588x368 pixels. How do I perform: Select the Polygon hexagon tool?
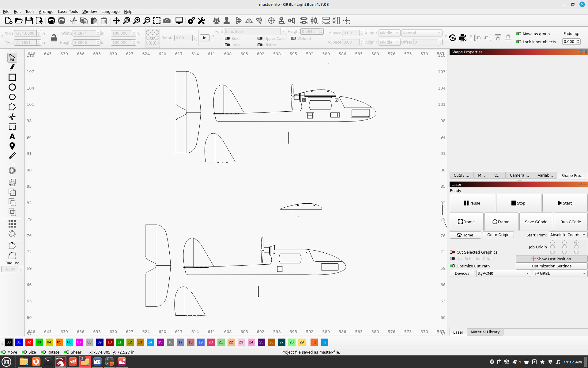click(12, 97)
